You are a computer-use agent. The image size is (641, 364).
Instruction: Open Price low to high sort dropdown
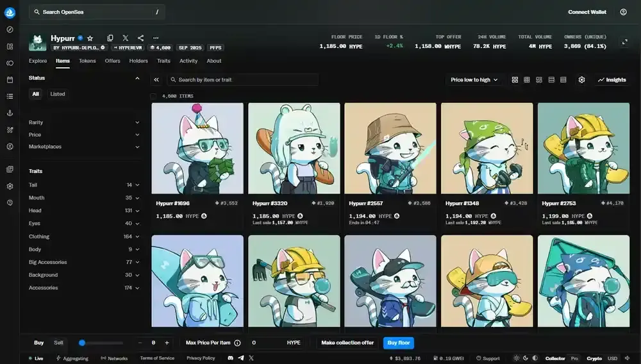tap(474, 79)
